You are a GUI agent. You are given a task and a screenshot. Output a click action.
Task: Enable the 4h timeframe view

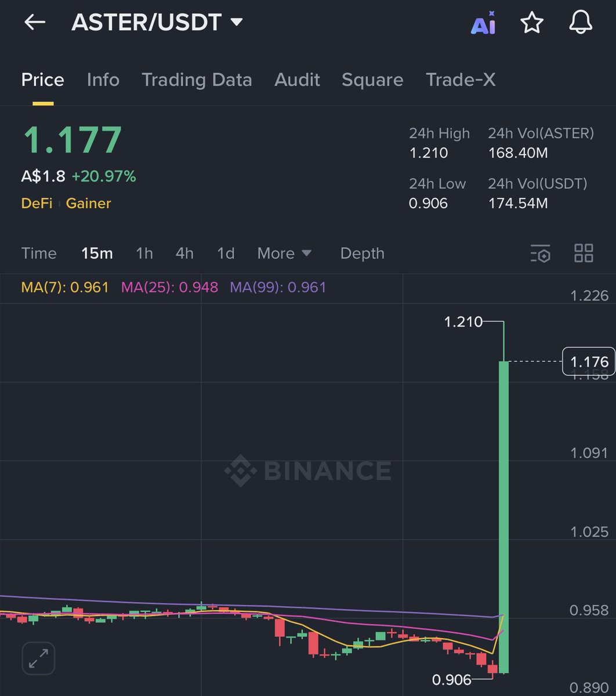pos(184,253)
